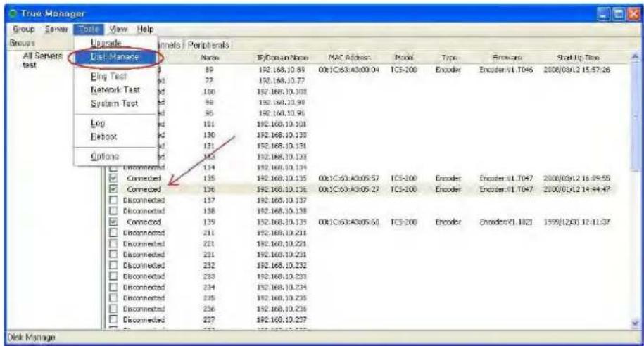Click MAC address 00:1C:63:A3:05:57
The image size is (644, 346).
click(348, 178)
